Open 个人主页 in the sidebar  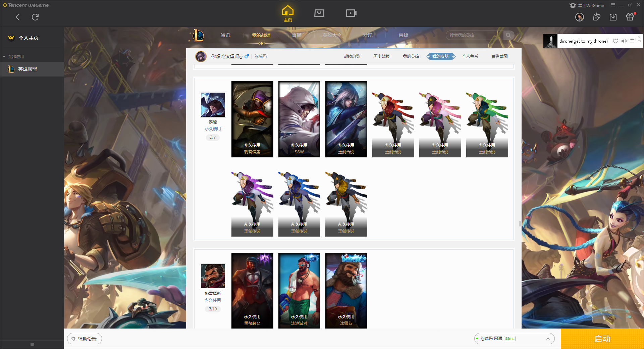tap(23, 38)
